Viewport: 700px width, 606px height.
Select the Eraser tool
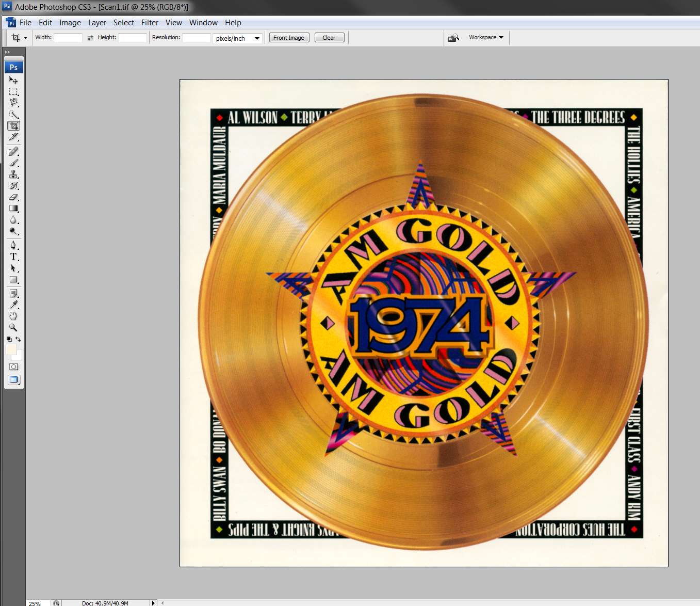pyautogui.click(x=13, y=197)
